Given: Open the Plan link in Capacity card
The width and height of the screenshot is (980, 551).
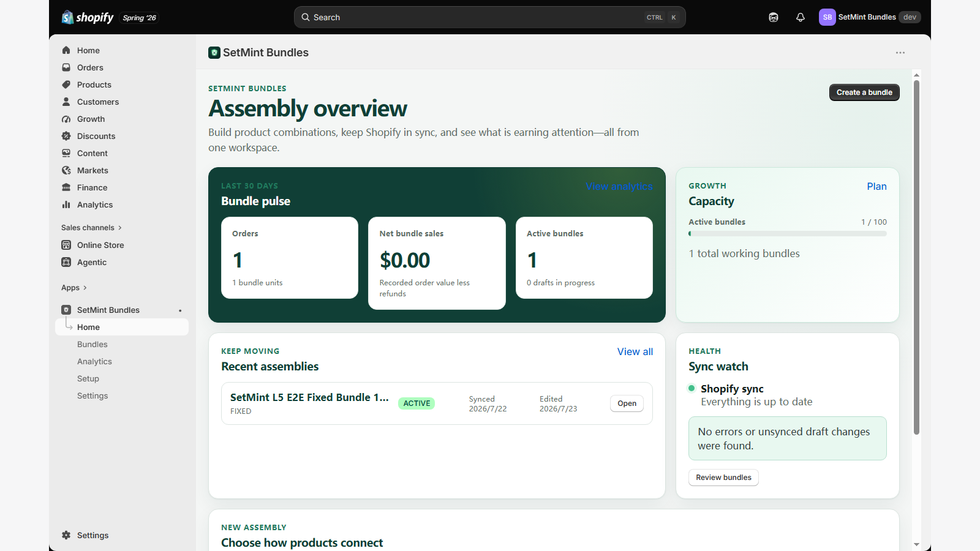Looking at the screenshot, I should (876, 186).
